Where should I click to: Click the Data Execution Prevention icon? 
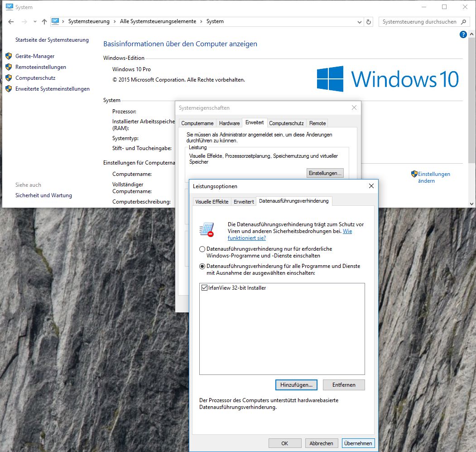pyautogui.click(x=207, y=229)
